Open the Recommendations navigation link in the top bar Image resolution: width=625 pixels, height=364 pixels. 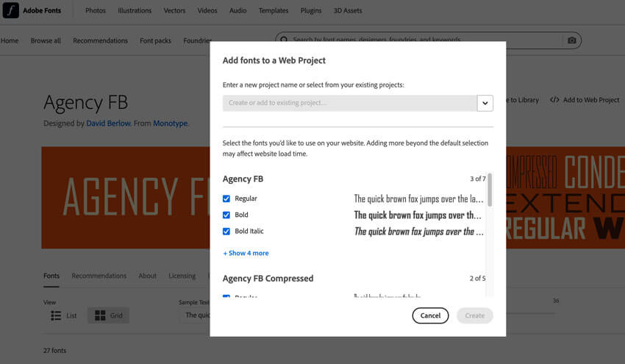pos(101,40)
